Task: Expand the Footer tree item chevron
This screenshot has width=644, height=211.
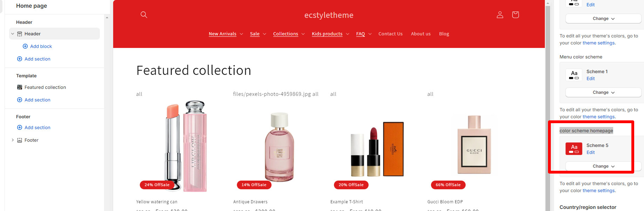Action: tap(13, 140)
